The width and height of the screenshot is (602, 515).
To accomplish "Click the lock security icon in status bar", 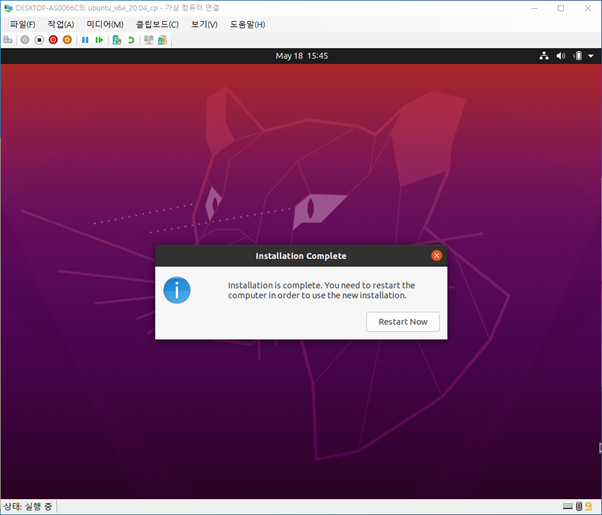I will (588, 507).
